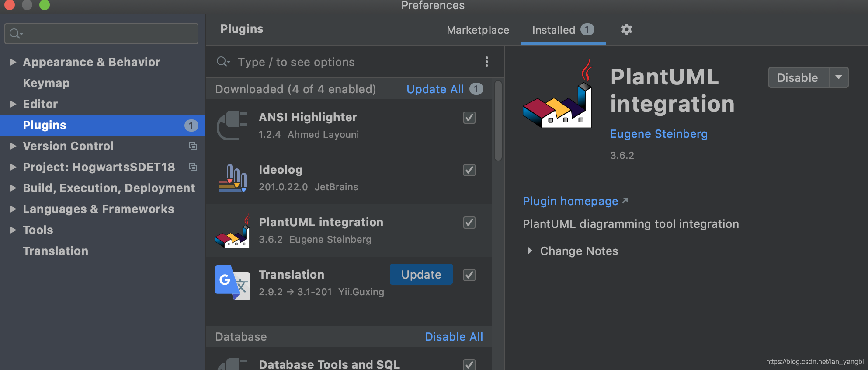Screen dimensions: 868x370
Task: Click the large PlantUML logo in details
Action: (557, 94)
